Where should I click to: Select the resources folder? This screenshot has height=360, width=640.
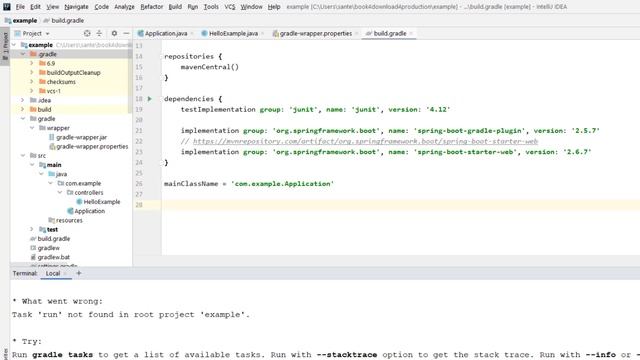tap(65, 220)
